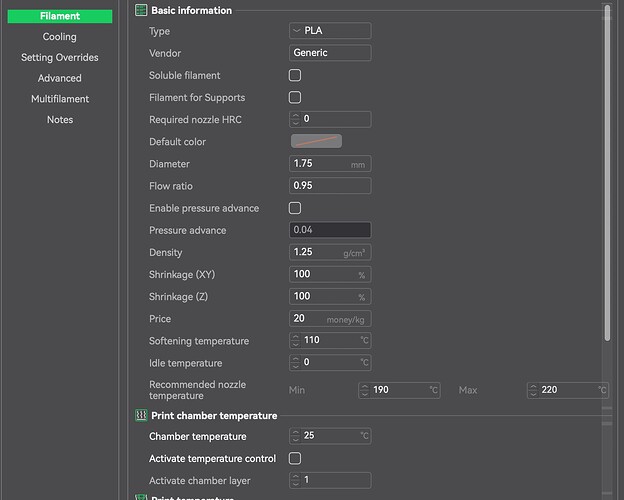The width and height of the screenshot is (624, 500).
Task: Focus the Flow ratio input field
Action: [330, 186]
